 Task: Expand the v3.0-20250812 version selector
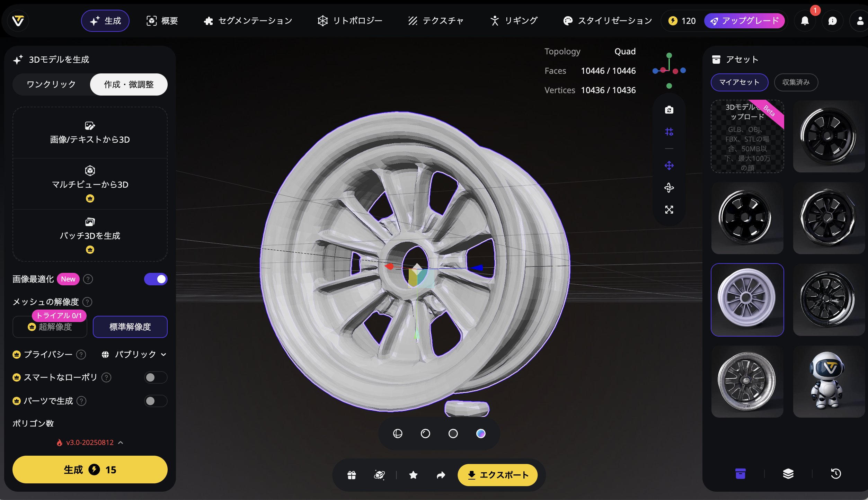point(90,443)
